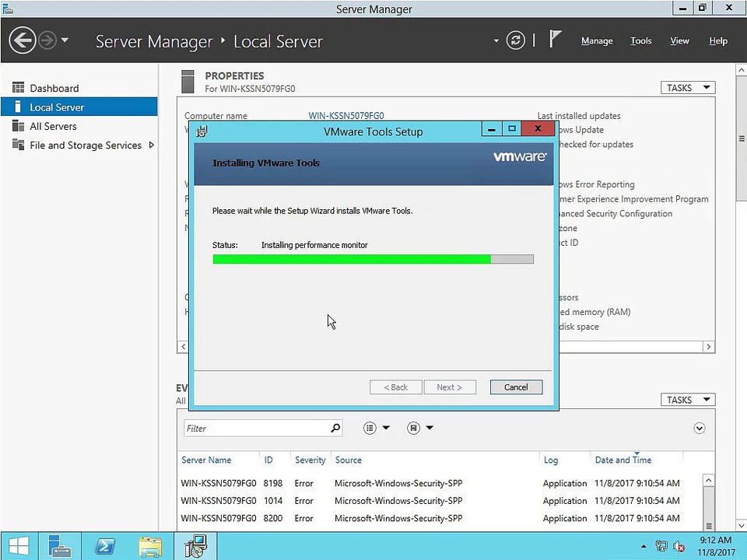Click the save query icon
747x560 pixels.
413,428
